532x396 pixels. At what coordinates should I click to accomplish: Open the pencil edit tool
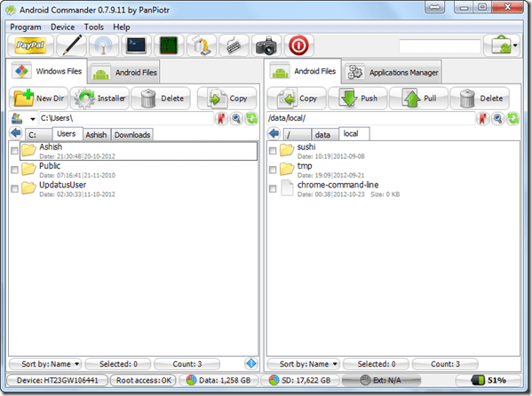point(72,45)
